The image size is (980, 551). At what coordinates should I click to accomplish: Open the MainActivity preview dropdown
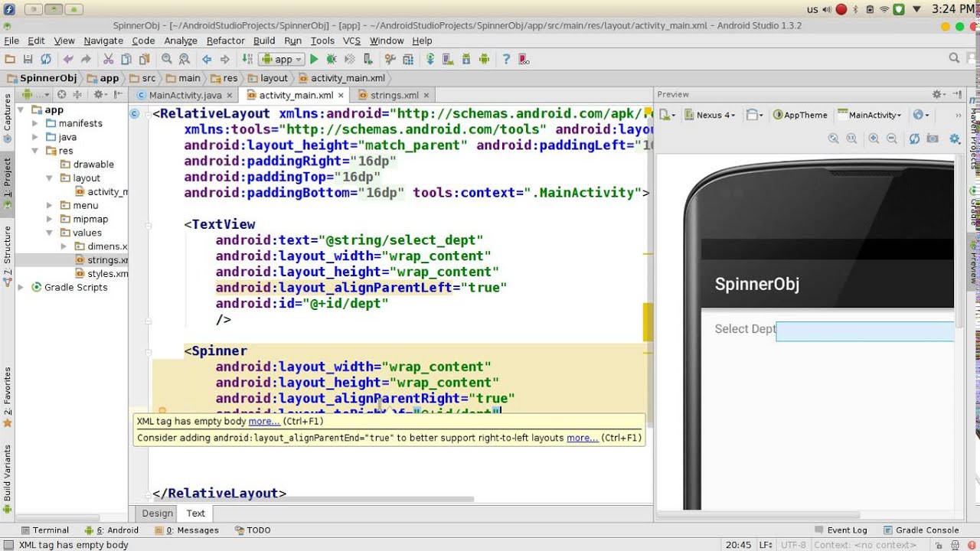(x=871, y=115)
